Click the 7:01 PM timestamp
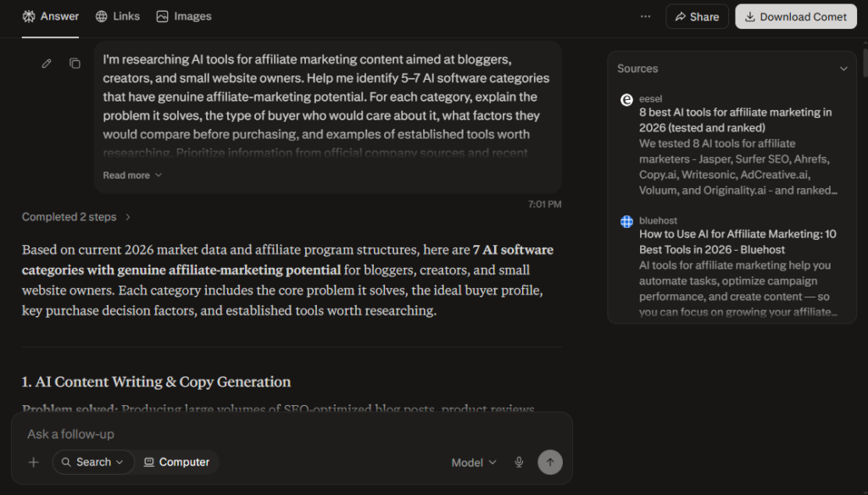 [545, 204]
